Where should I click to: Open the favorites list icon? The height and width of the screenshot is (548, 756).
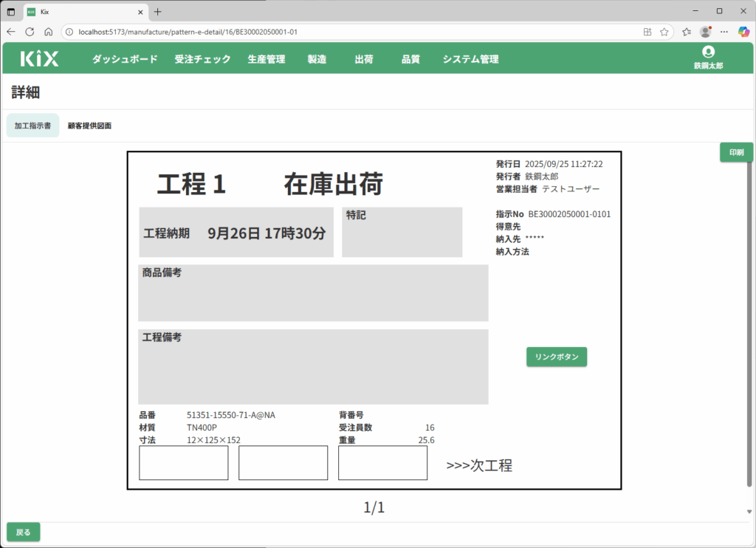click(x=687, y=32)
